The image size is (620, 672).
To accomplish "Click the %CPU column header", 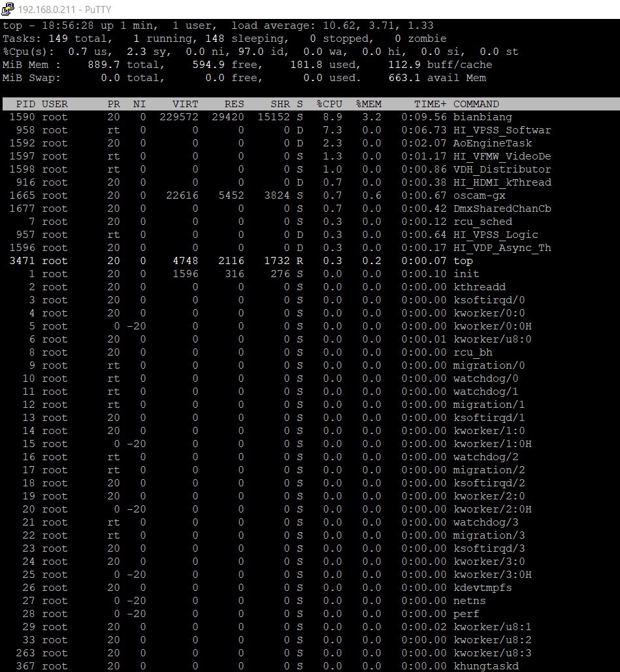I will (x=329, y=104).
